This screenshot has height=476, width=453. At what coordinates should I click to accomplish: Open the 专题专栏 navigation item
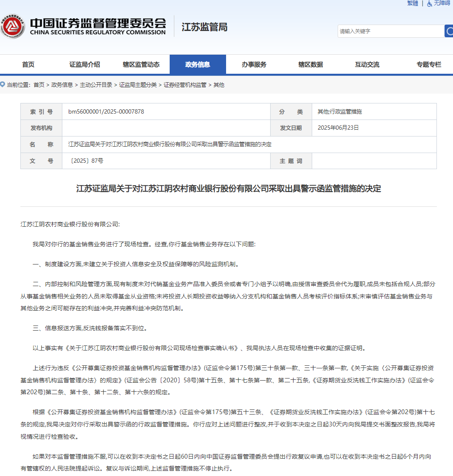[x=429, y=64]
